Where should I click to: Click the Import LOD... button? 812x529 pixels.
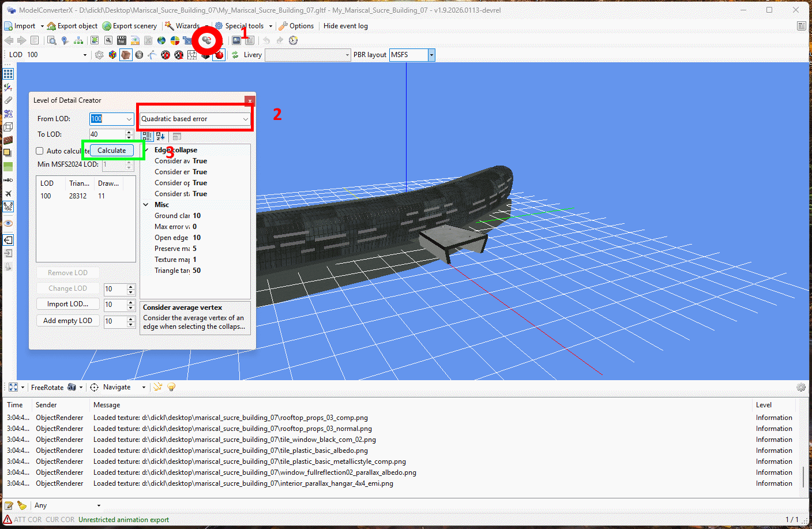pyautogui.click(x=67, y=304)
